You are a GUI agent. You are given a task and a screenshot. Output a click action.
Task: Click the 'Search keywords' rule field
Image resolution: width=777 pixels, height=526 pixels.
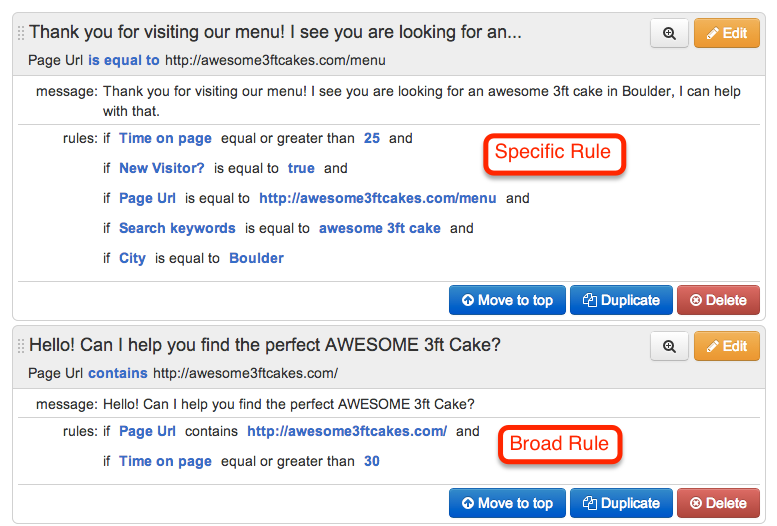(x=177, y=228)
